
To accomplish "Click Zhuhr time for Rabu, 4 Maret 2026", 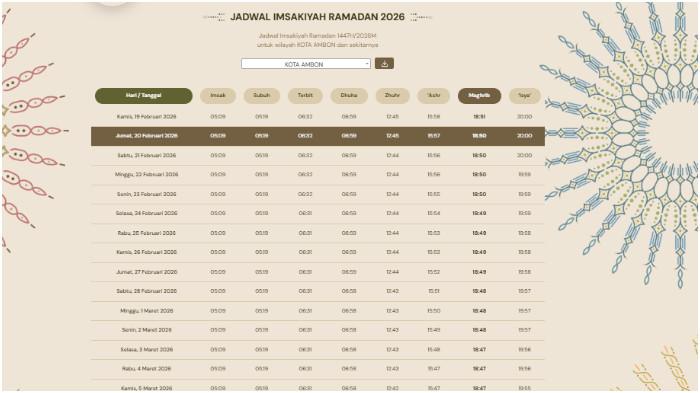I will (x=392, y=369).
